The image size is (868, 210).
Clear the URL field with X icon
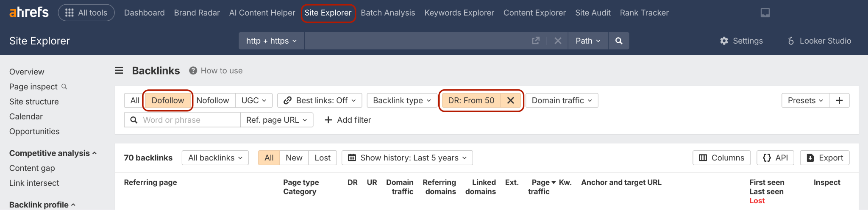click(558, 41)
